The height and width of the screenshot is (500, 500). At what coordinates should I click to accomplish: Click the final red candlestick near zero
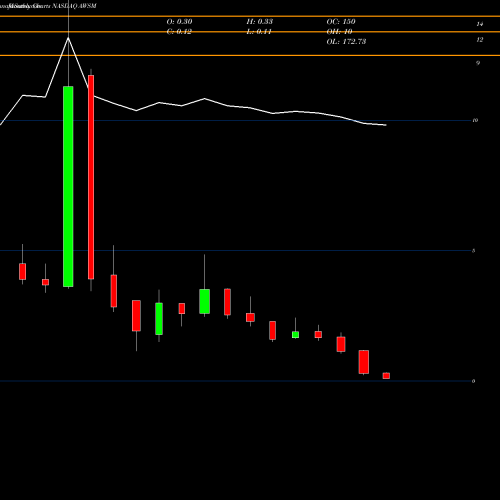tap(386, 376)
